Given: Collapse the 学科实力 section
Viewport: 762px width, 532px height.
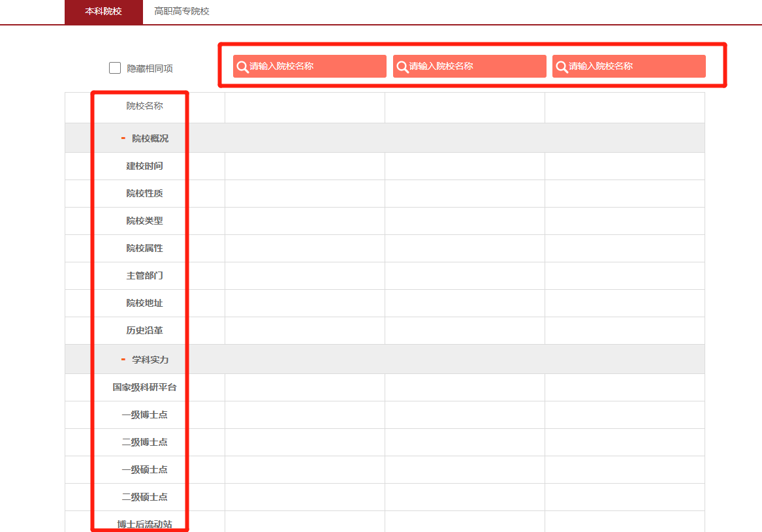Looking at the screenshot, I should pos(123,360).
